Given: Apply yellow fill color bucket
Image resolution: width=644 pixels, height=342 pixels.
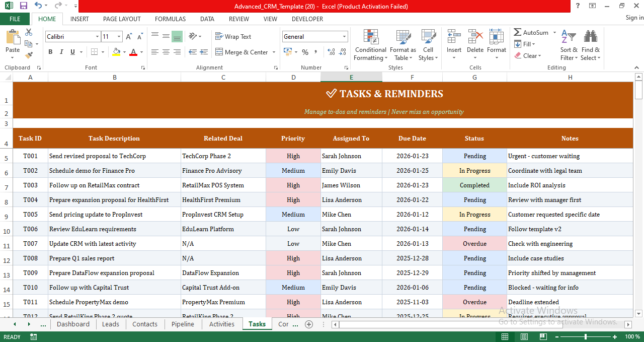Looking at the screenshot, I should click(x=116, y=52).
